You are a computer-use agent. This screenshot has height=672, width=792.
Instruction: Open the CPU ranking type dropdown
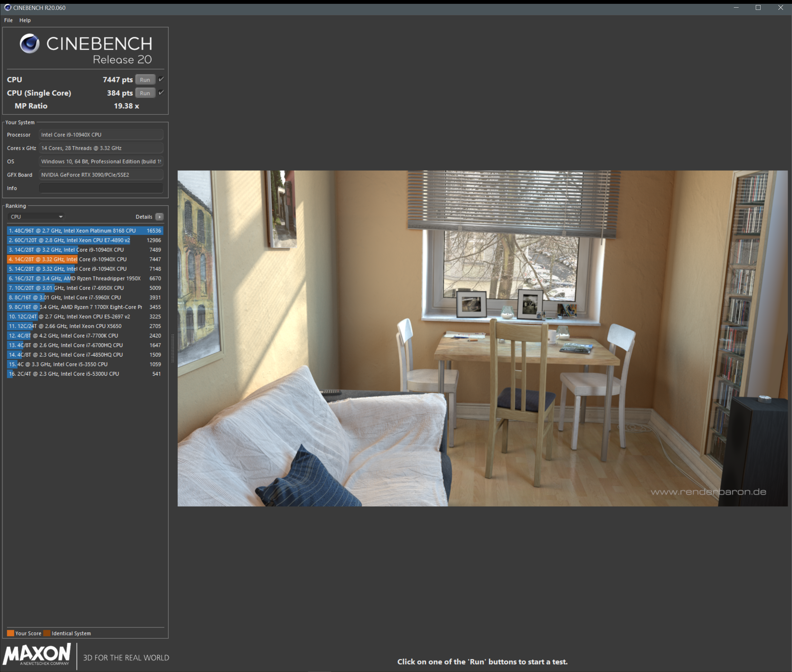click(x=36, y=217)
